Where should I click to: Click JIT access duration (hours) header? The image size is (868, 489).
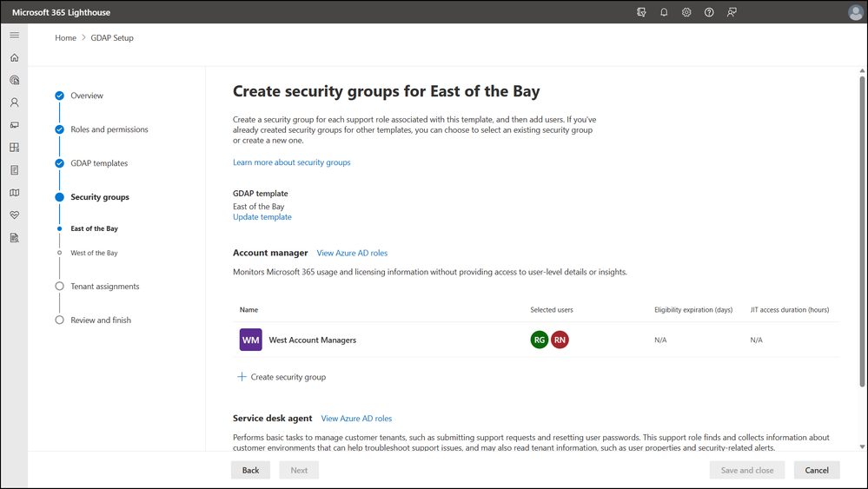pyautogui.click(x=790, y=310)
